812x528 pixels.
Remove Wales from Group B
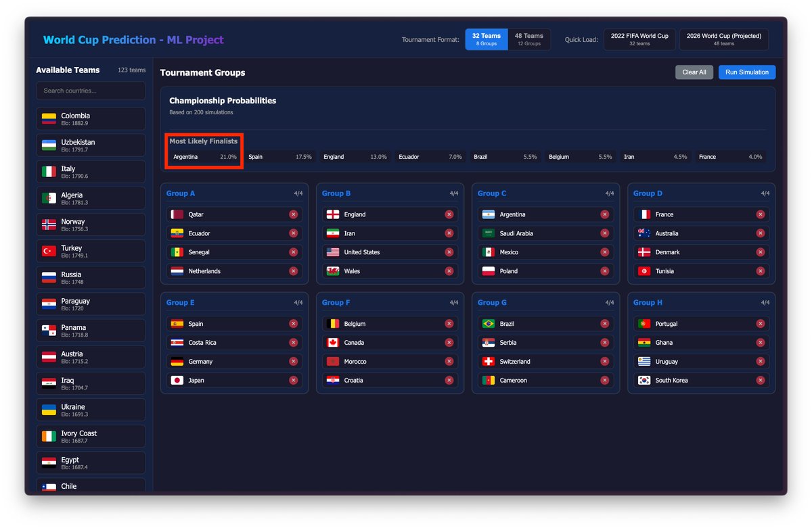449,271
